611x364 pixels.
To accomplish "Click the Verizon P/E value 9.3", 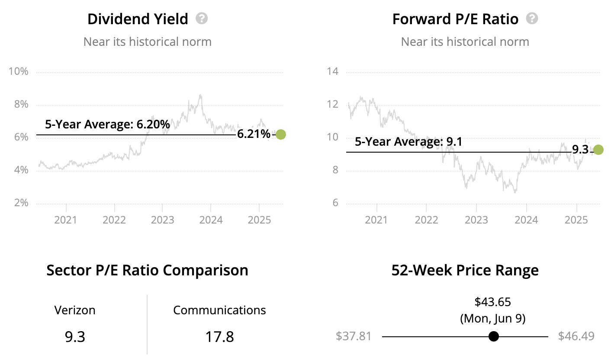I will pos(75,336).
